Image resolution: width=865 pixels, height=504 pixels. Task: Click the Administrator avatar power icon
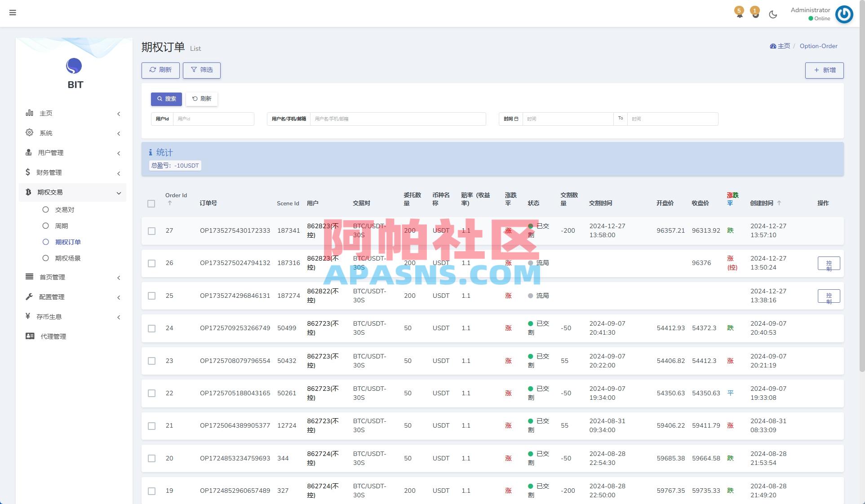click(x=844, y=14)
